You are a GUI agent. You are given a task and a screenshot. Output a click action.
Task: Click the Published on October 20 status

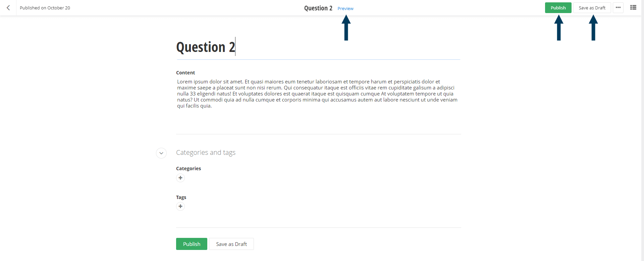coord(45,8)
